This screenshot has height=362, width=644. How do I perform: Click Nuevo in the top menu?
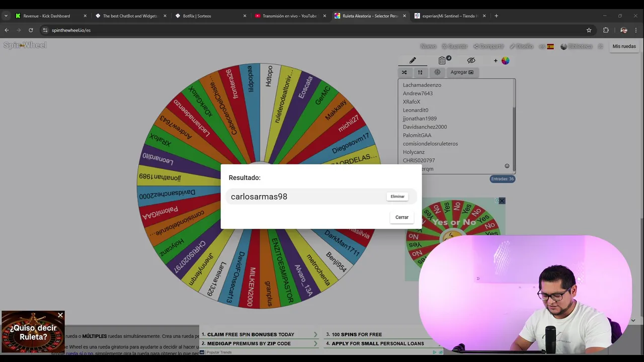[x=428, y=46]
